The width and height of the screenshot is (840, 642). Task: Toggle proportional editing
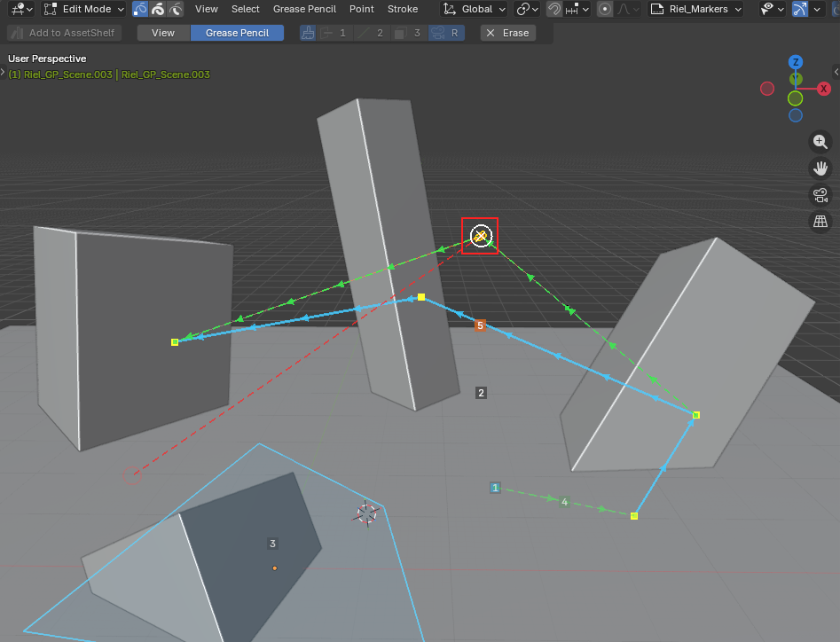click(x=605, y=9)
